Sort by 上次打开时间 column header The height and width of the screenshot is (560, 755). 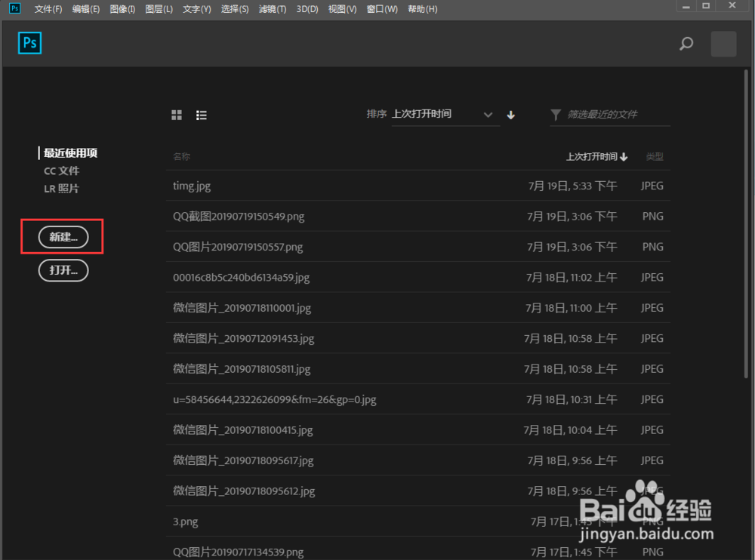(x=596, y=156)
